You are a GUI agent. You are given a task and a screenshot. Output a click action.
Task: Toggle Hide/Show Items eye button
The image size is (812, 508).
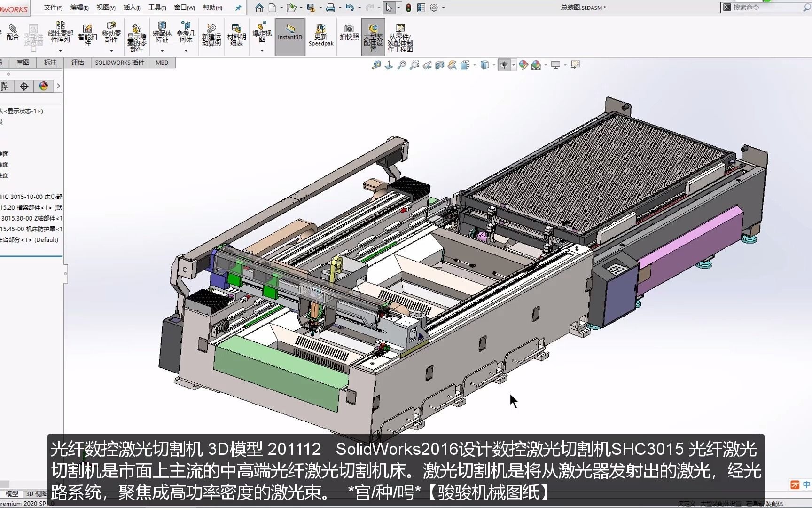[x=504, y=65]
